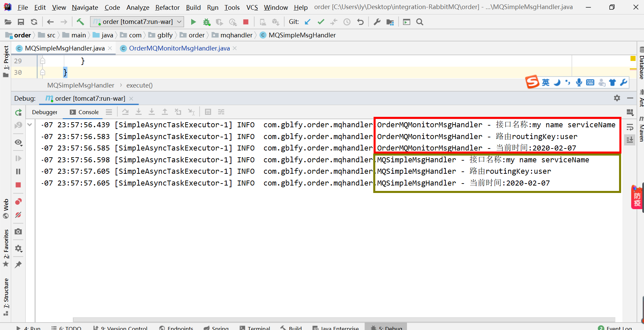The height and width of the screenshot is (330, 644).
Task: Toggle scroll to end of console
Action: (x=630, y=140)
